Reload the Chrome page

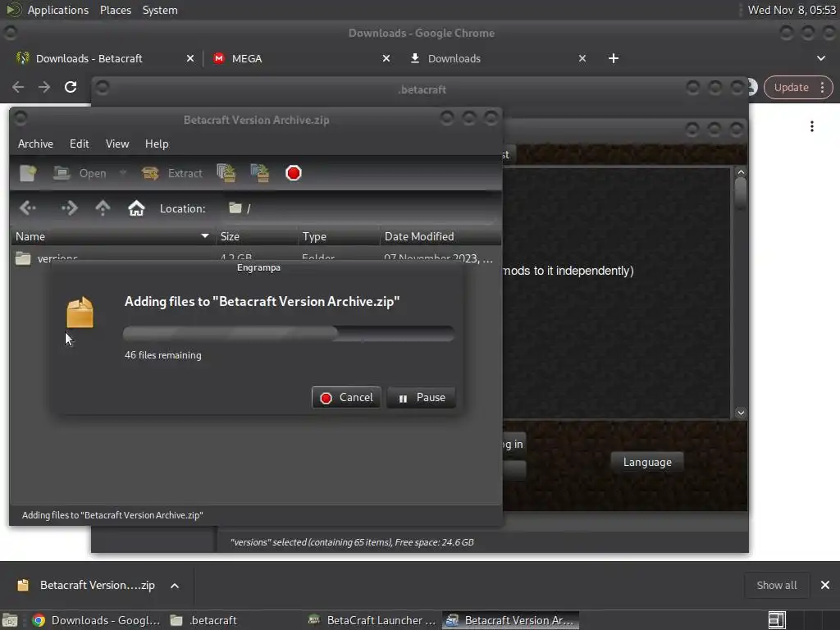pyautogui.click(x=71, y=87)
